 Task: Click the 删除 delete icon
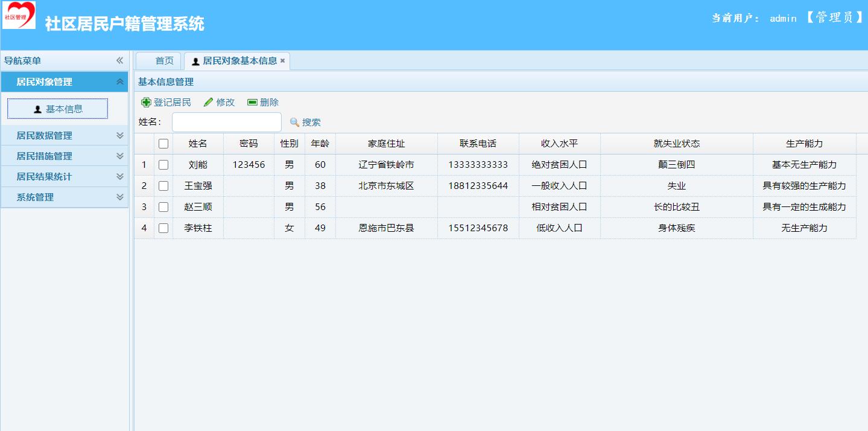click(x=252, y=102)
